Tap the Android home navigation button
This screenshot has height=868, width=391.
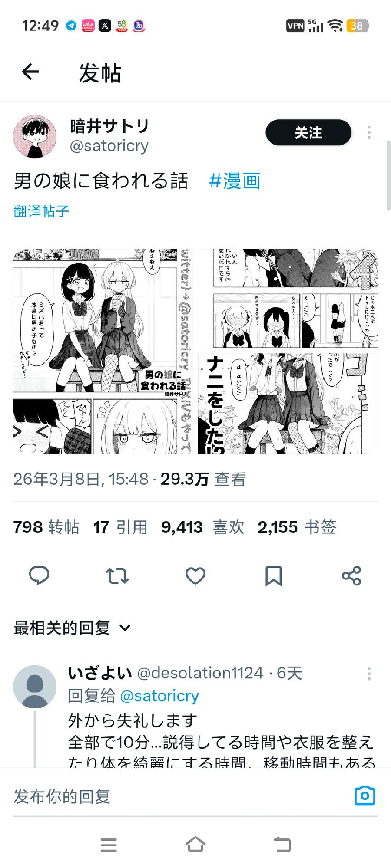(195, 845)
